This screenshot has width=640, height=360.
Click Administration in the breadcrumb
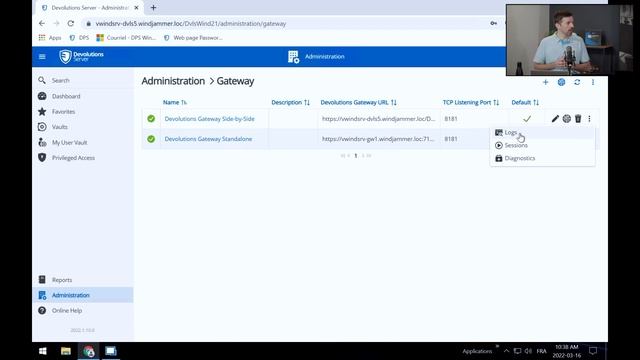173,81
